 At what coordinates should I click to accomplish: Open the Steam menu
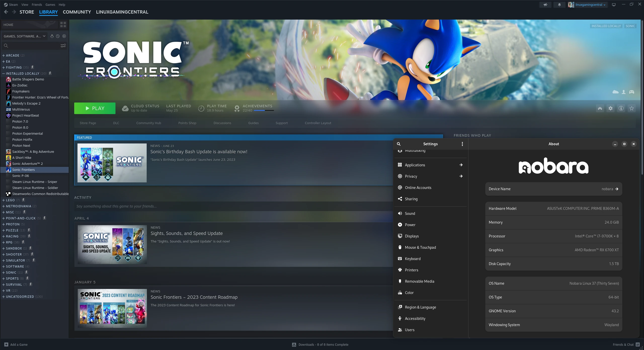pos(13,5)
